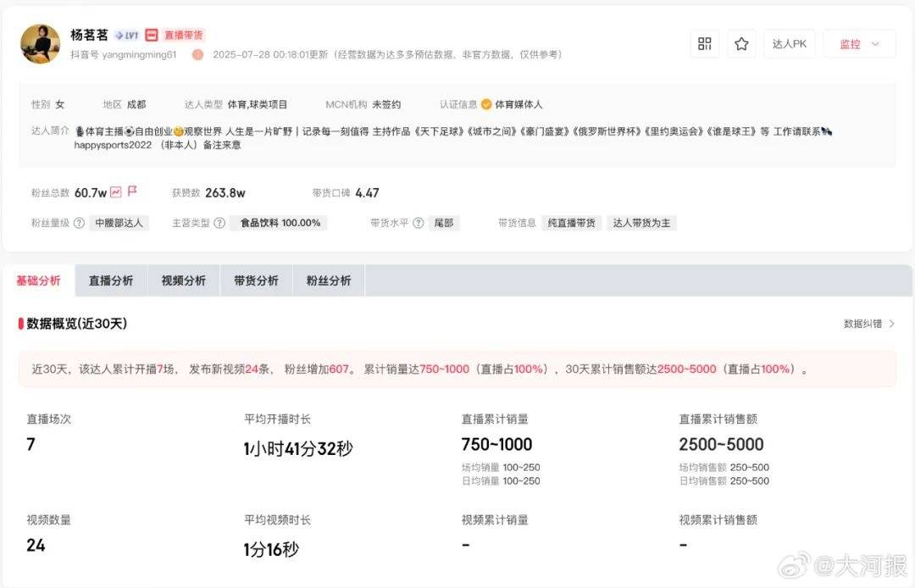Click the flag icon next to fans trend chart
The width and height of the screenshot is (915, 588).
(133, 192)
